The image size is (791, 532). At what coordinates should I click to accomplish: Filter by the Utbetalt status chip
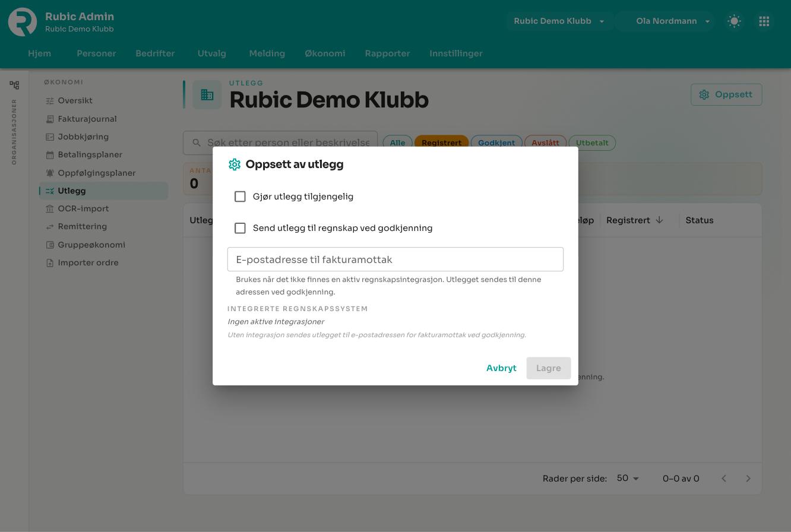pos(592,142)
